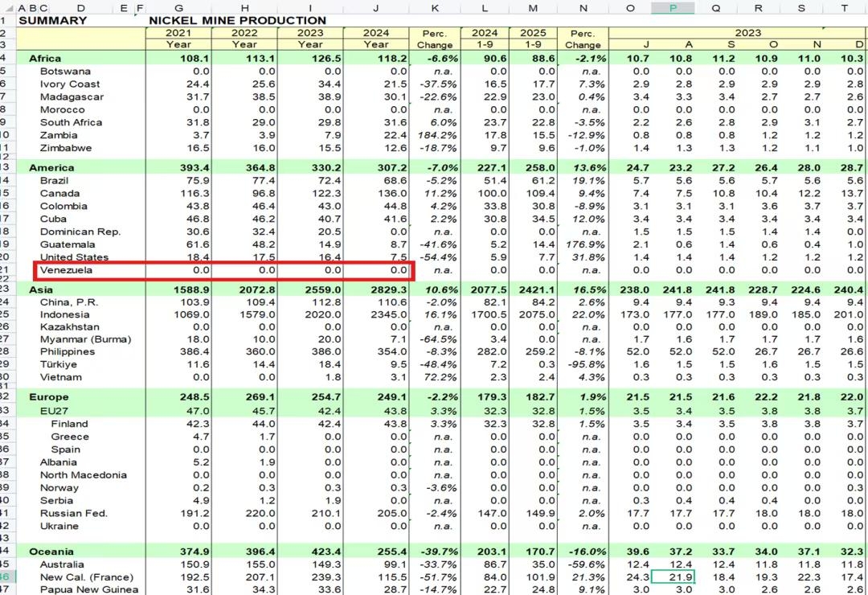
Task: Click the row 23 header number
Action: pyautogui.click(x=5, y=288)
